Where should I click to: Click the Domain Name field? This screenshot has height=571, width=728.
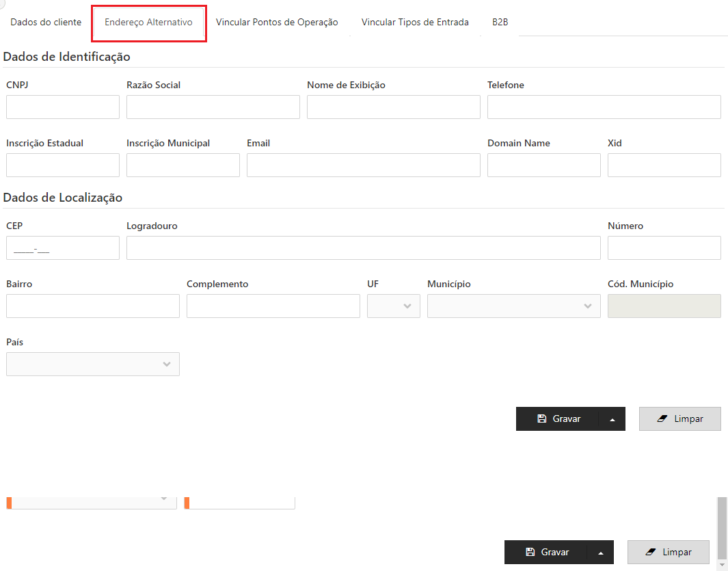click(543, 165)
